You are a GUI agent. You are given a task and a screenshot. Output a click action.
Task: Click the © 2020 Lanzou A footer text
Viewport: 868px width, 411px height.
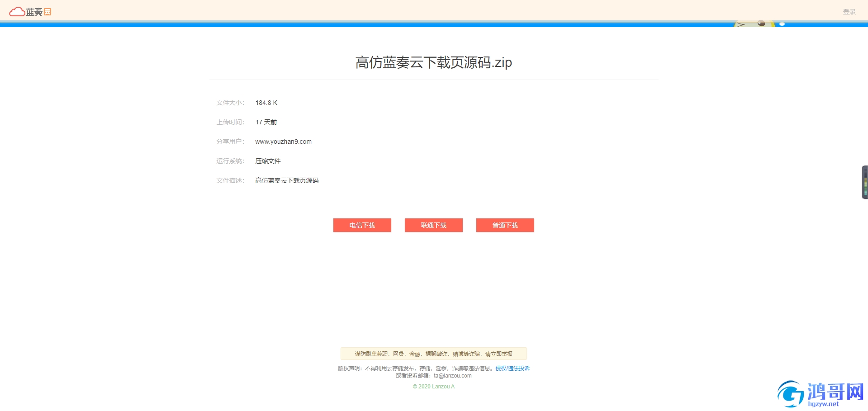click(433, 387)
